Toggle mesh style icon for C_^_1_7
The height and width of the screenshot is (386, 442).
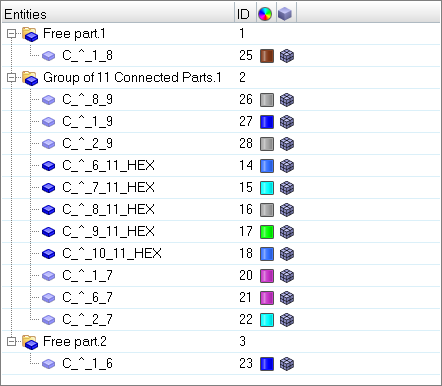click(287, 276)
